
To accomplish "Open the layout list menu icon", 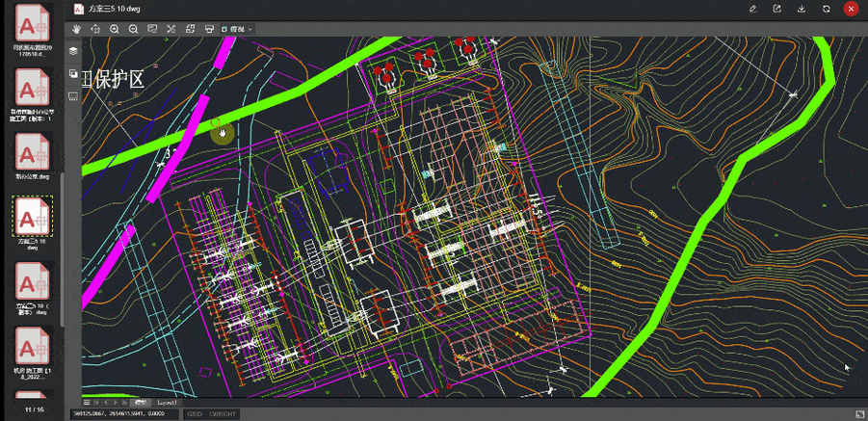I will pos(87,402).
